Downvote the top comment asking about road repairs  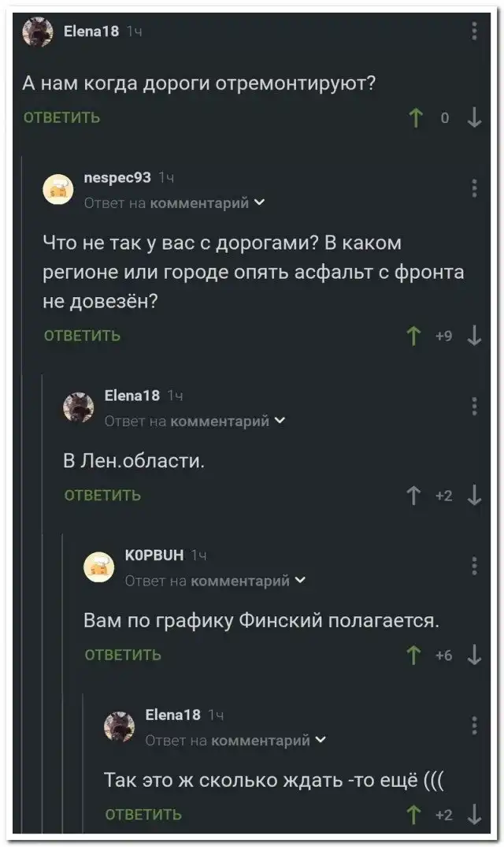474,118
